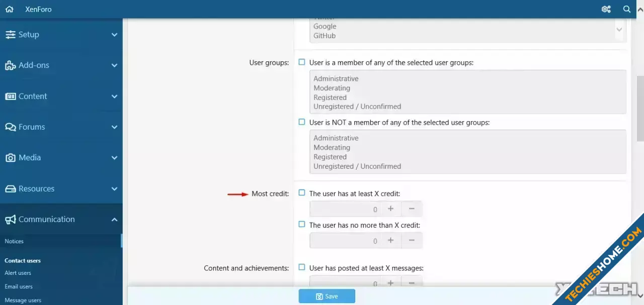Select the Media camera icon
The image size is (644, 305).
coord(10,158)
